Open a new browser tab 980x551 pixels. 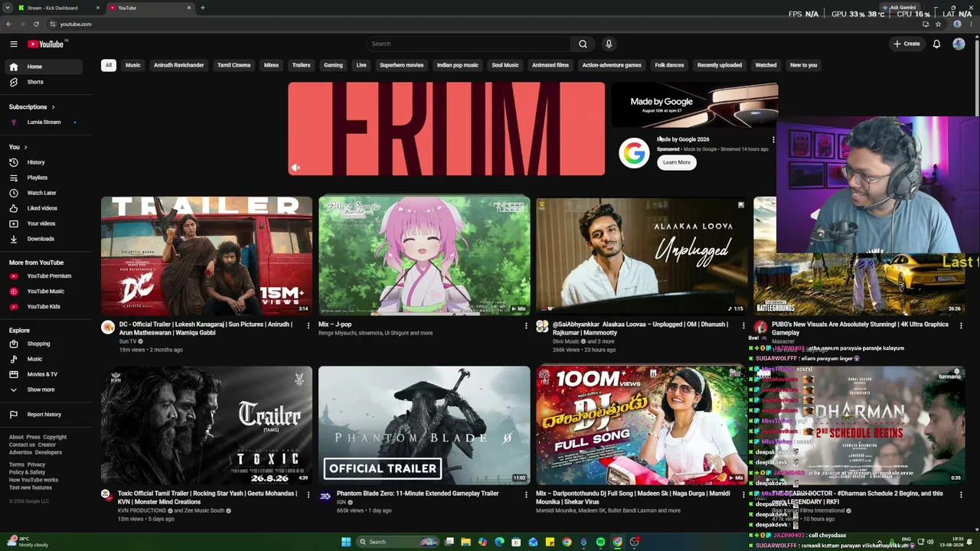(x=203, y=8)
